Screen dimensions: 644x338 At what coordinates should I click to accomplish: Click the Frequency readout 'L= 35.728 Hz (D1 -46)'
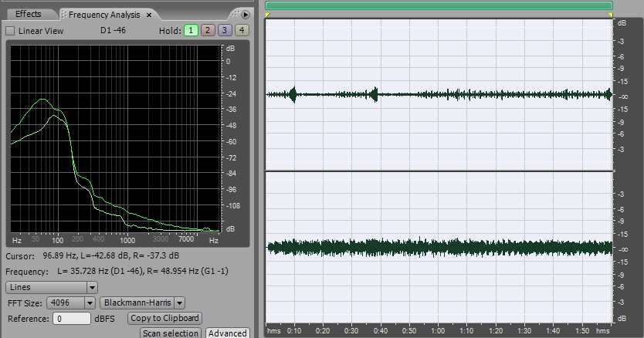pos(101,271)
